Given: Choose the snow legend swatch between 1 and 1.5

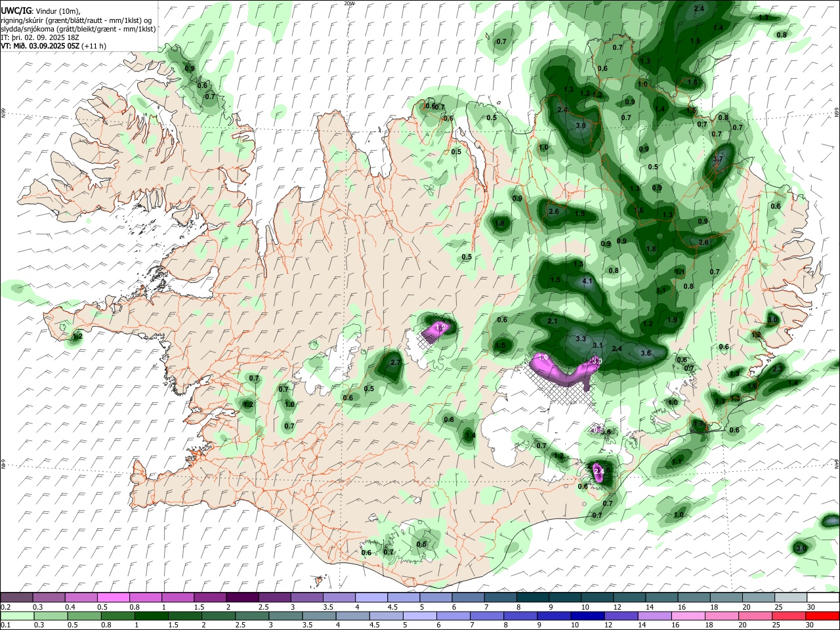Looking at the screenshot, I should click(178, 598).
